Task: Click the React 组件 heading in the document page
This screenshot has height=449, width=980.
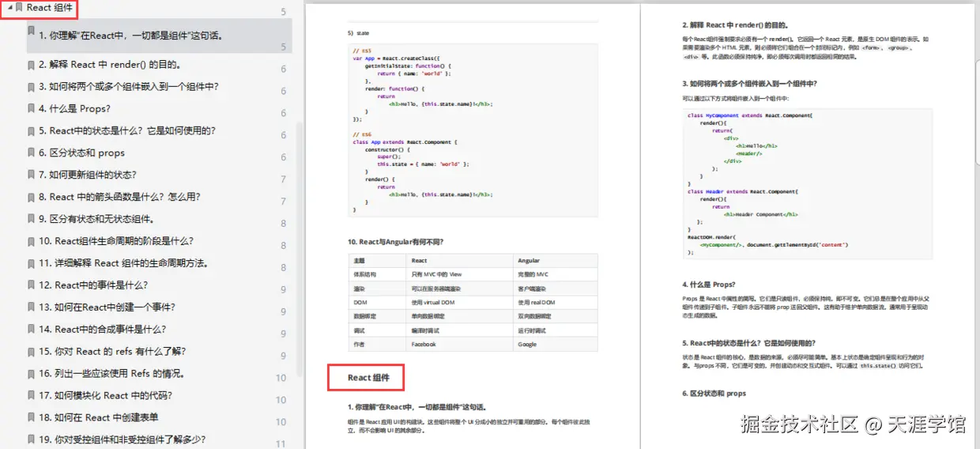Action: click(x=368, y=378)
